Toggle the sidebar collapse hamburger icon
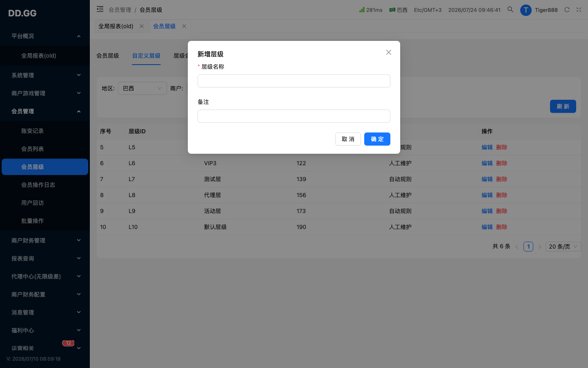The image size is (588, 368). tap(100, 9)
